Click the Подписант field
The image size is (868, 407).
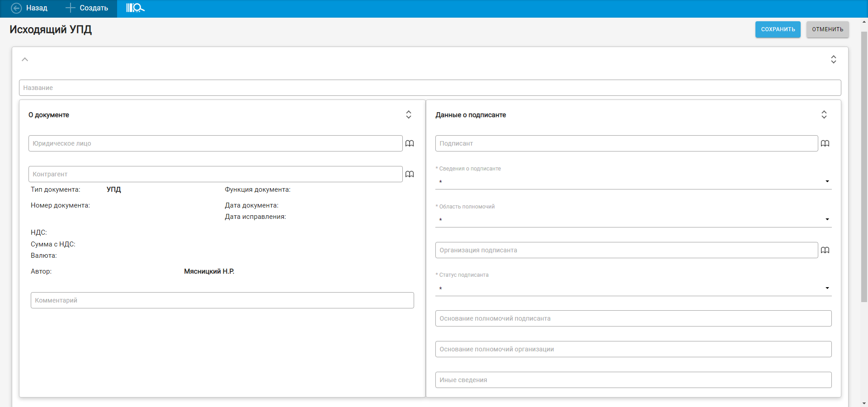coord(627,143)
